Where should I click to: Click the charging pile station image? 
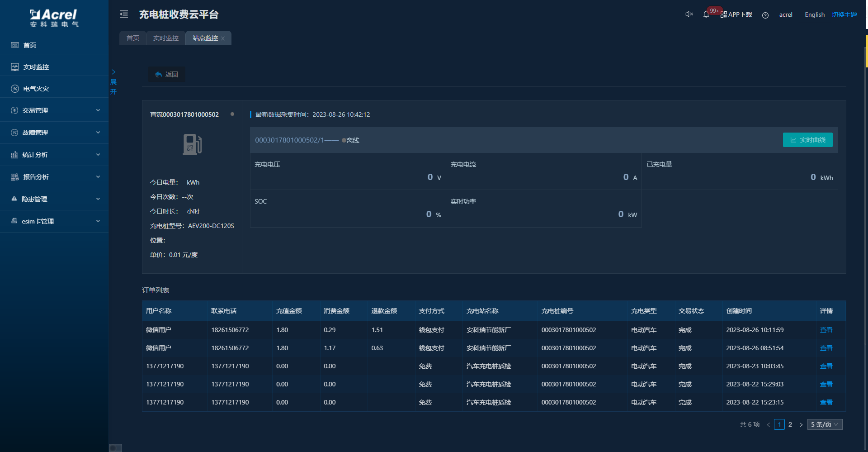point(192,144)
